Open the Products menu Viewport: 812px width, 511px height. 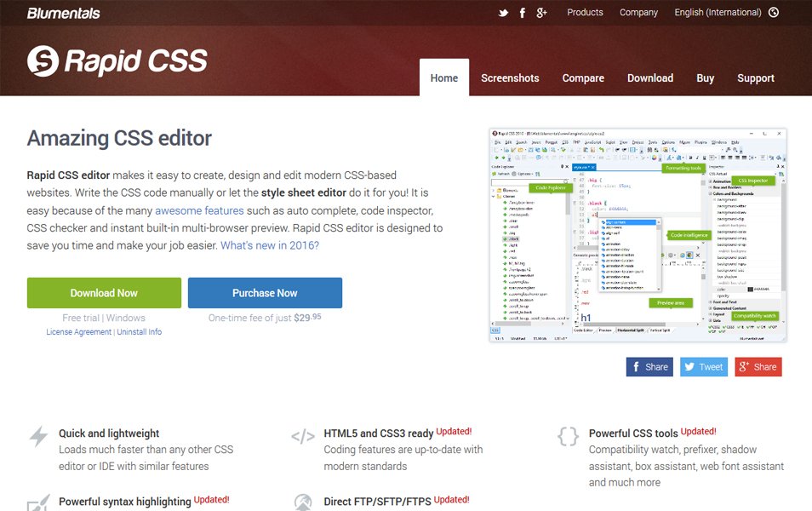(x=586, y=13)
